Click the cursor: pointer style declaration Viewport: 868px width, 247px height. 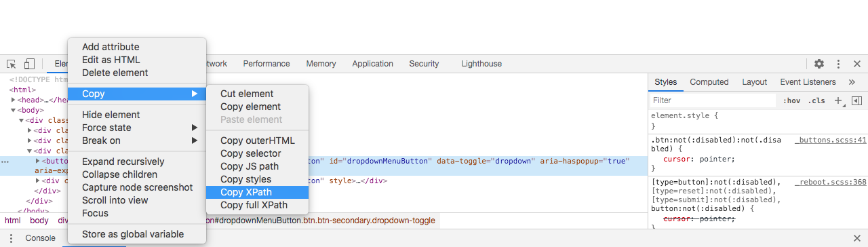coord(698,159)
